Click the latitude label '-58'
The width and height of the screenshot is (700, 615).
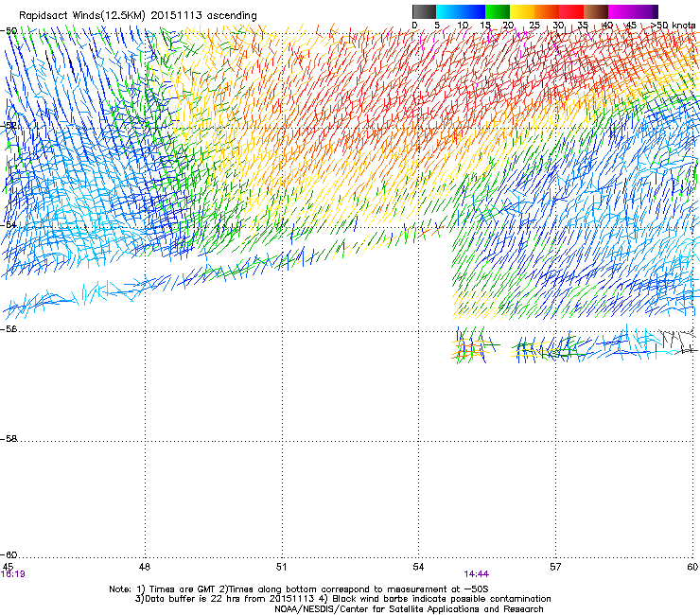(9, 439)
